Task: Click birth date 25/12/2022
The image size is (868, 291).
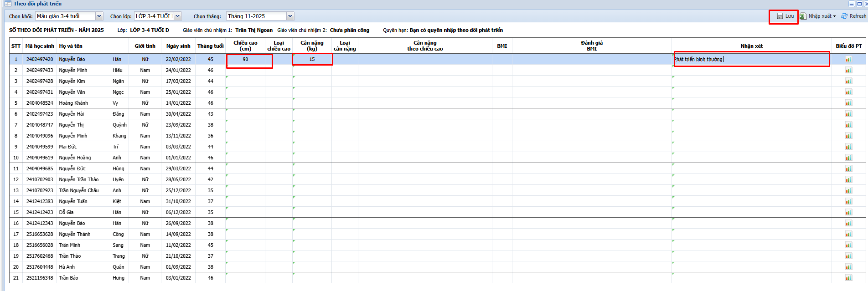Action: [x=178, y=190]
